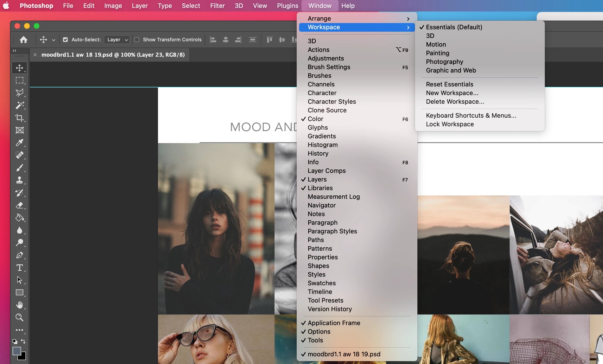This screenshot has width=603, height=364.
Task: Choose the Photography workspace
Action: pyautogui.click(x=444, y=62)
